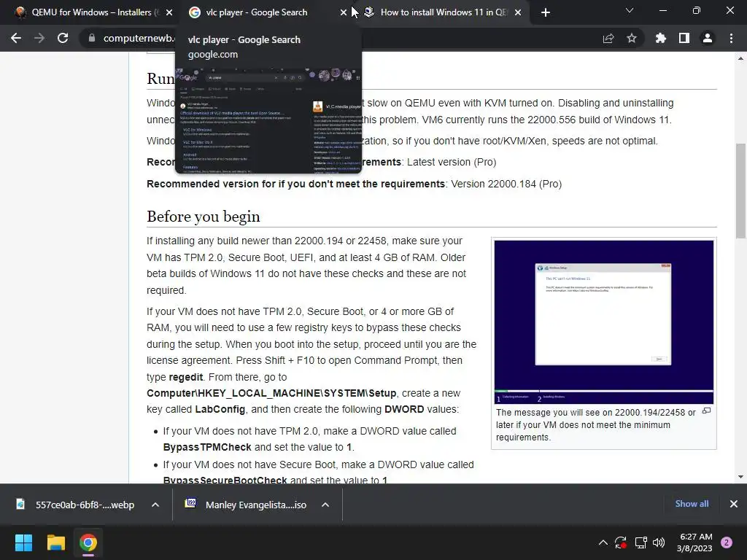Click the bold word 'LabConfig'

(220, 410)
